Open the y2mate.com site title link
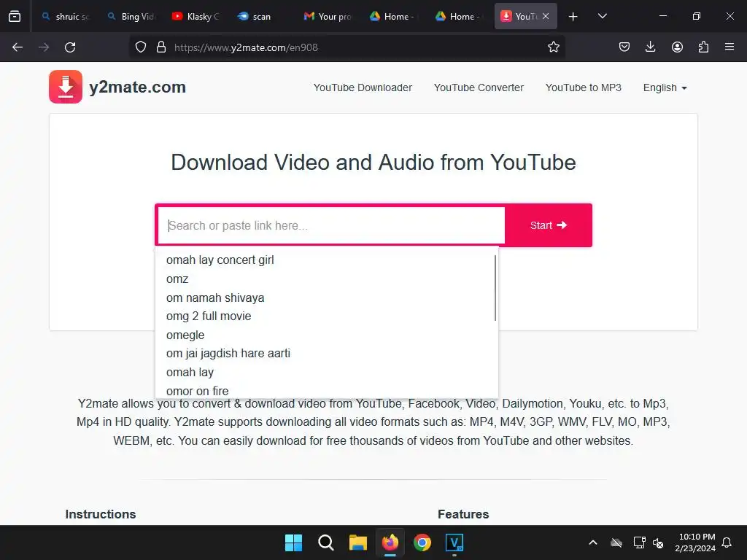Viewport: 747px width, 560px height. [x=137, y=87]
